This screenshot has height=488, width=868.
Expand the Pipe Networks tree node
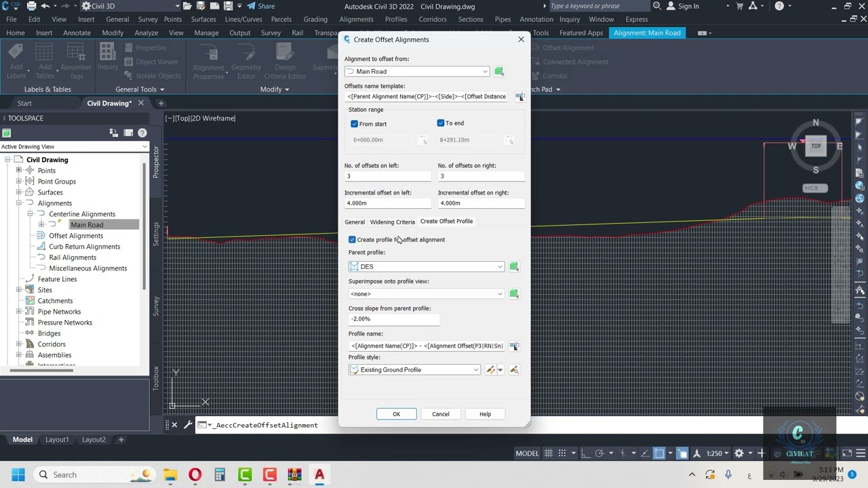[x=19, y=312]
